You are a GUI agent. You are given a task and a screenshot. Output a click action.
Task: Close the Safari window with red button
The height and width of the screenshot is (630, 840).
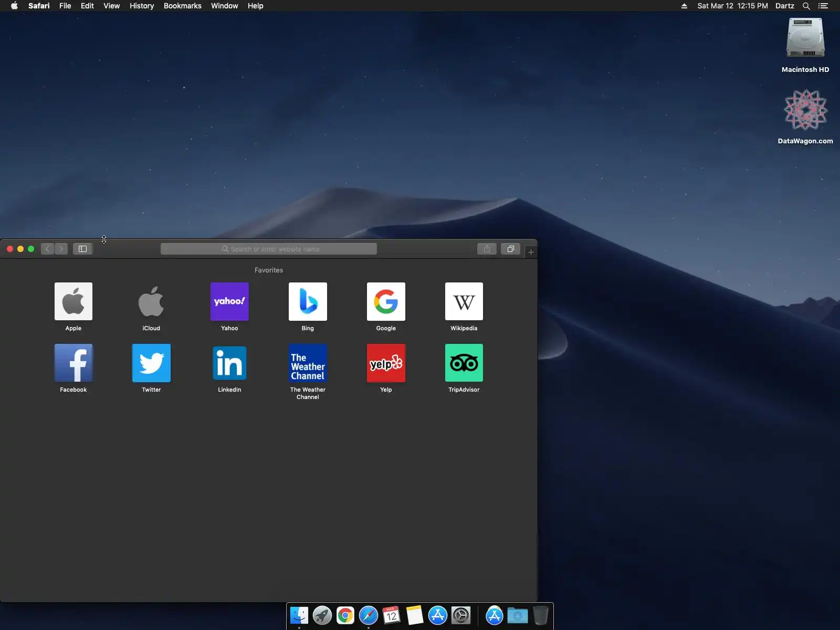pos(10,249)
